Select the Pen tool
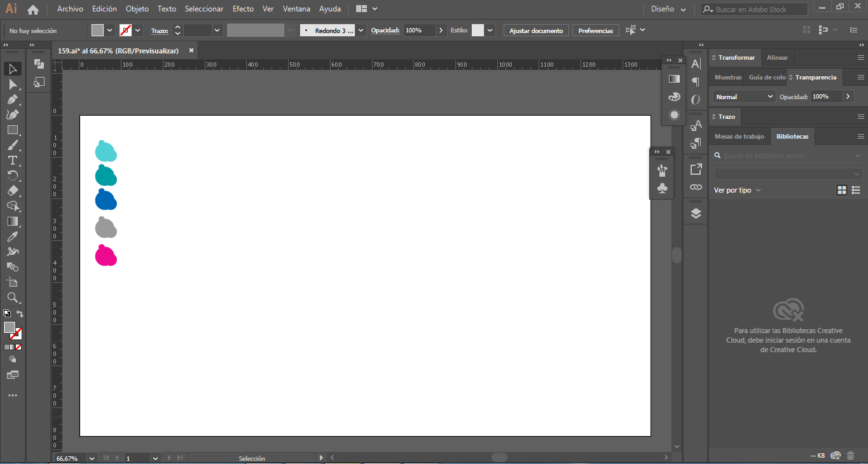The width and height of the screenshot is (868, 464). tap(13, 99)
